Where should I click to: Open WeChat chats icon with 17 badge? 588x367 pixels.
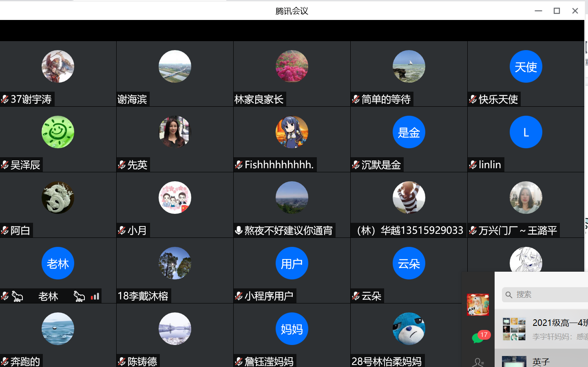478,337
